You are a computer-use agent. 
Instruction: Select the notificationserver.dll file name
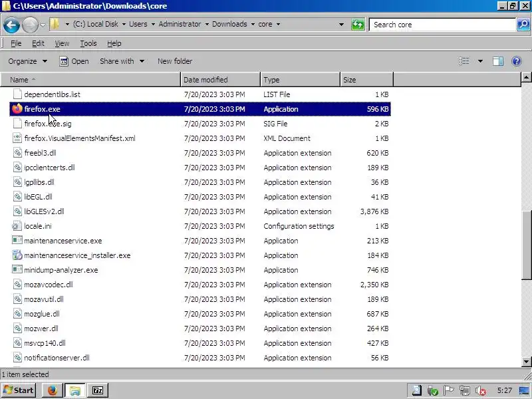tap(57, 358)
